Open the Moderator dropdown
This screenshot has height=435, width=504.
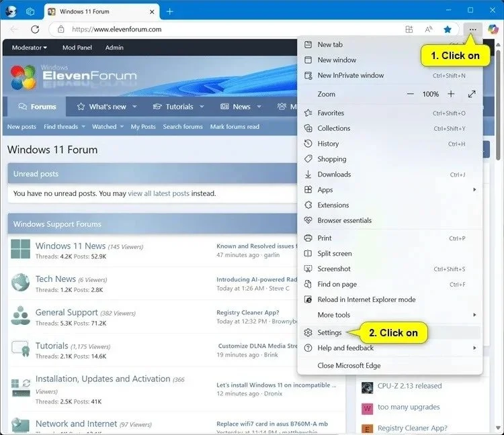[30, 48]
